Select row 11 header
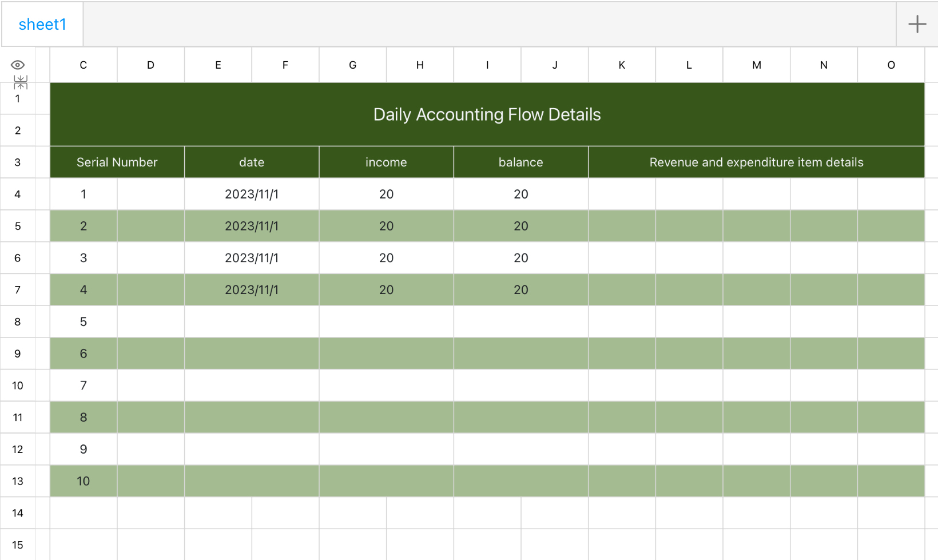The height and width of the screenshot is (560, 938). (x=18, y=418)
